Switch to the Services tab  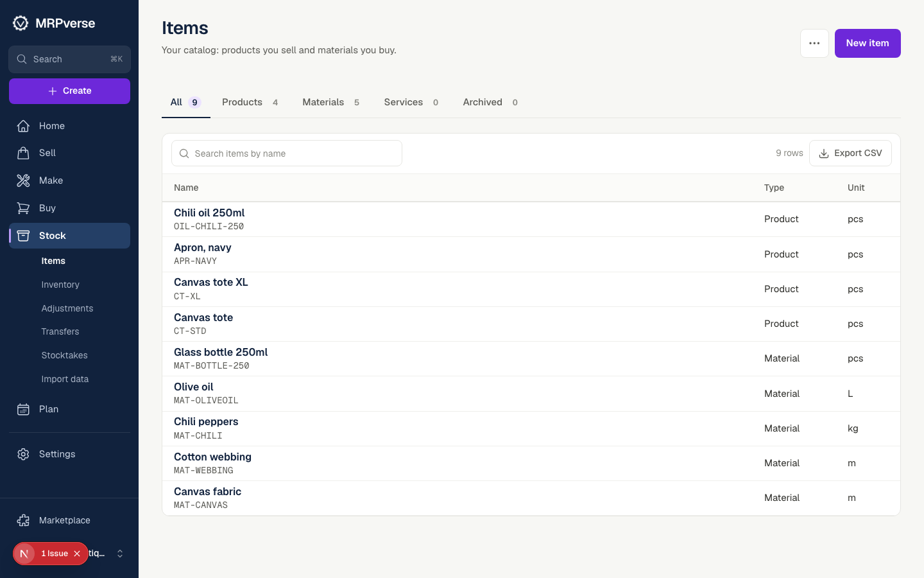coord(411,102)
